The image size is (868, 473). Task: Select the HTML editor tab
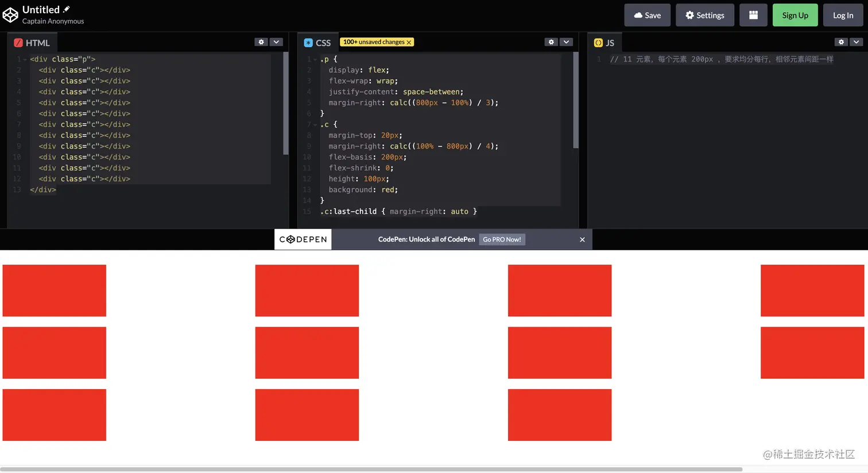32,43
